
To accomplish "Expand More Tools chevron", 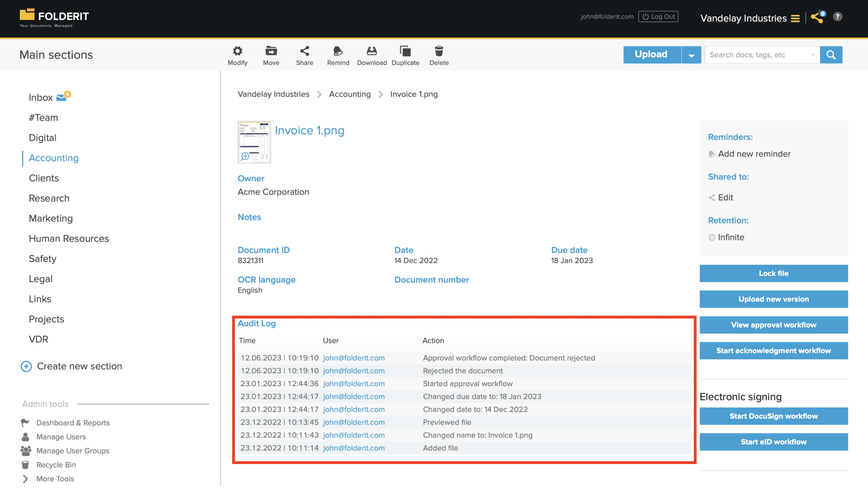I will coord(25,479).
